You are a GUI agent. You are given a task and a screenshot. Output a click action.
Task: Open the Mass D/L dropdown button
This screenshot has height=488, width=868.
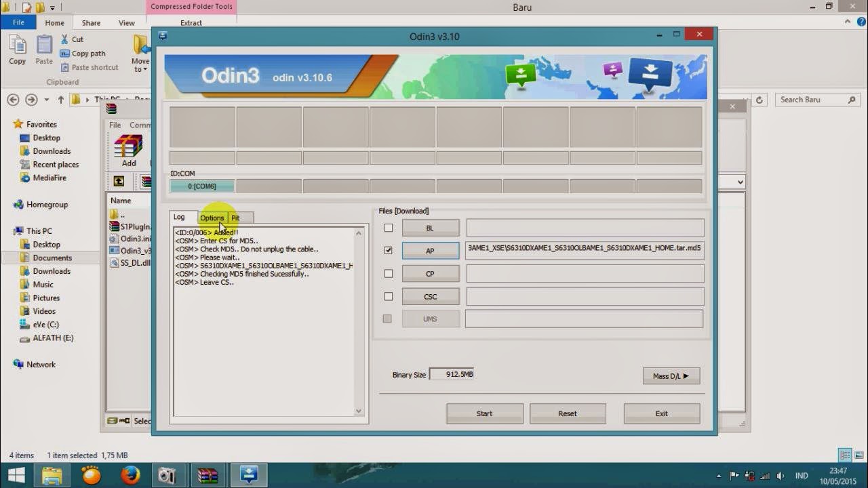671,375
